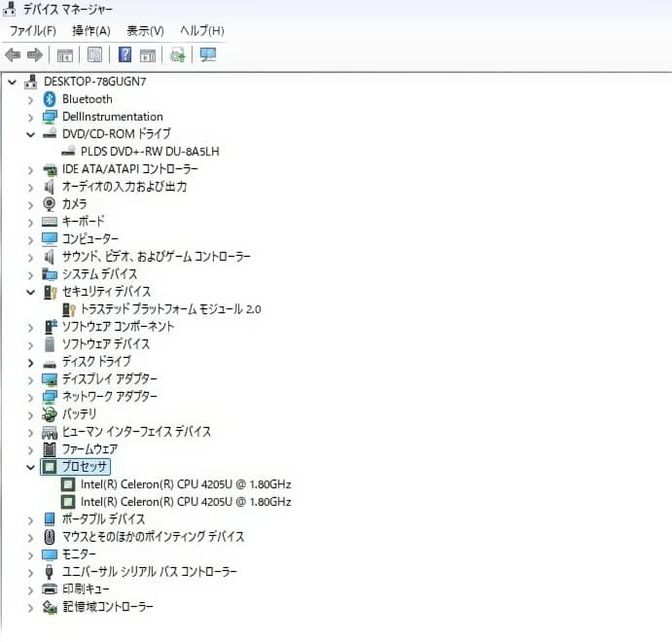672x642 pixels.
Task: Select the IDE ATA/ATAPI コントローラー label
Action: tap(130, 169)
